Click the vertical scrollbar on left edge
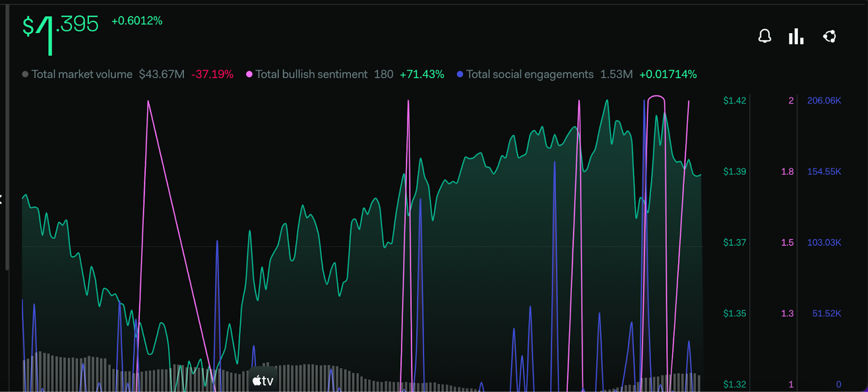This screenshot has width=868, height=392. [x=7, y=138]
